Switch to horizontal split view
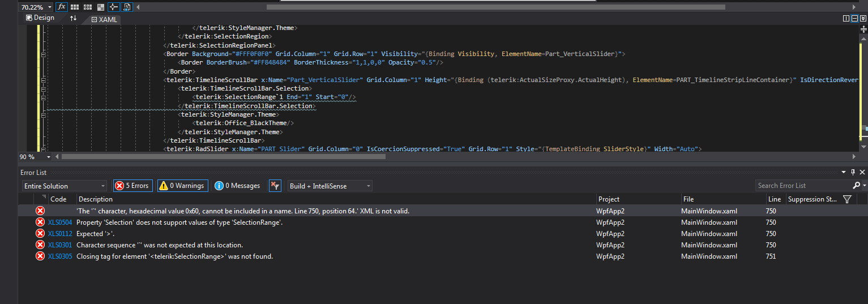This screenshot has width=868, height=304. pos(854,18)
